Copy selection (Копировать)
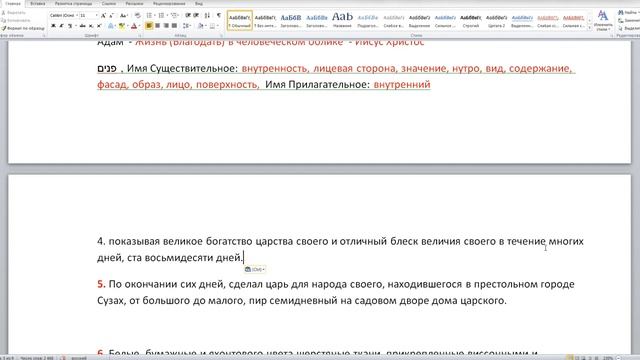640x360 pixels. click(x=16, y=20)
